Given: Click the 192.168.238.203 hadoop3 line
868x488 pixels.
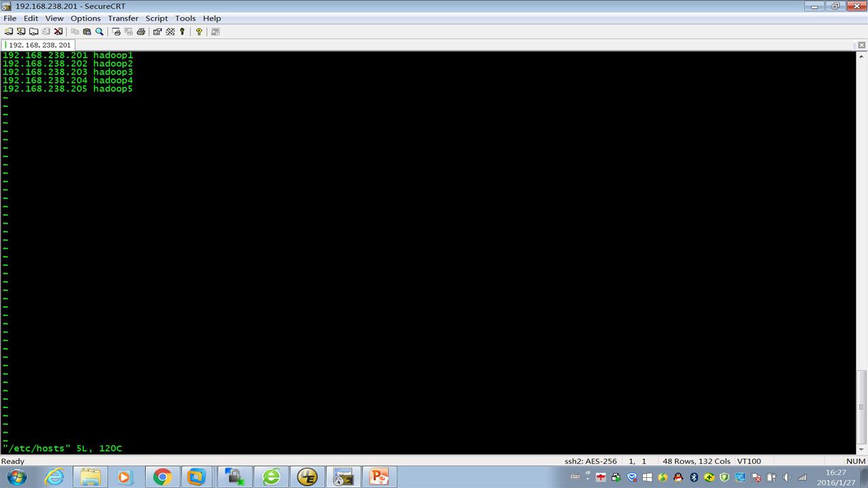Looking at the screenshot, I should tap(68, 72).
